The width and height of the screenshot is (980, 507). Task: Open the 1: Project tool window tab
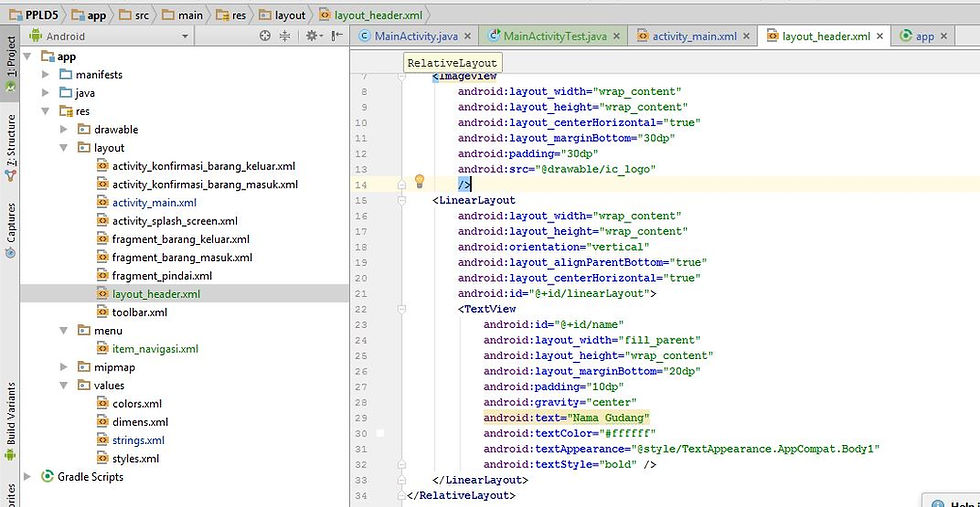(10, 65)
